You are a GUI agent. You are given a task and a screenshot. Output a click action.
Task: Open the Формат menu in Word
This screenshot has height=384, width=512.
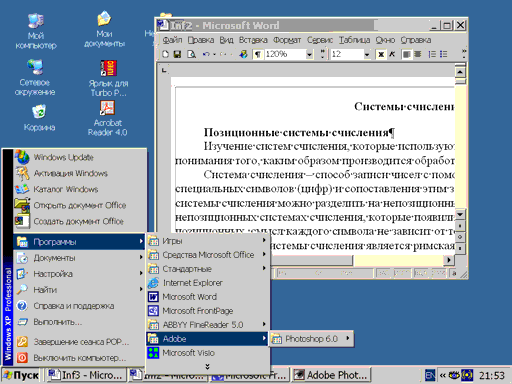[287, 40]
